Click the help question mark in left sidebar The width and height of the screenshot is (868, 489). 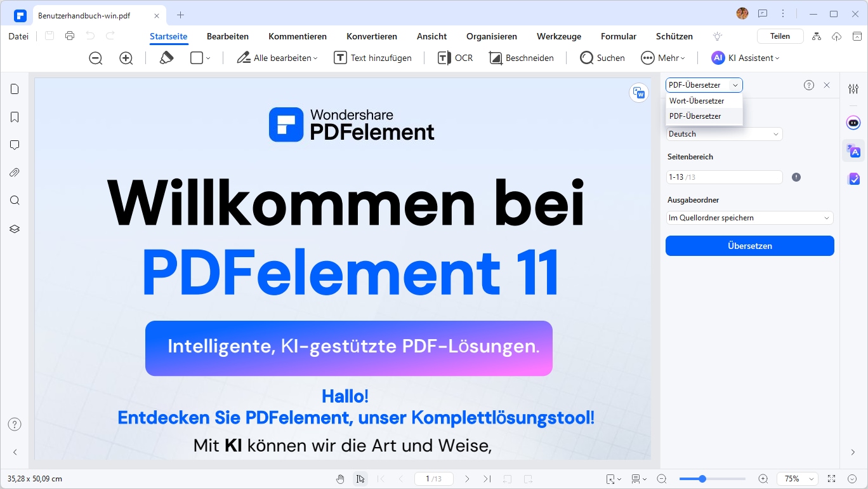(15, 424)
